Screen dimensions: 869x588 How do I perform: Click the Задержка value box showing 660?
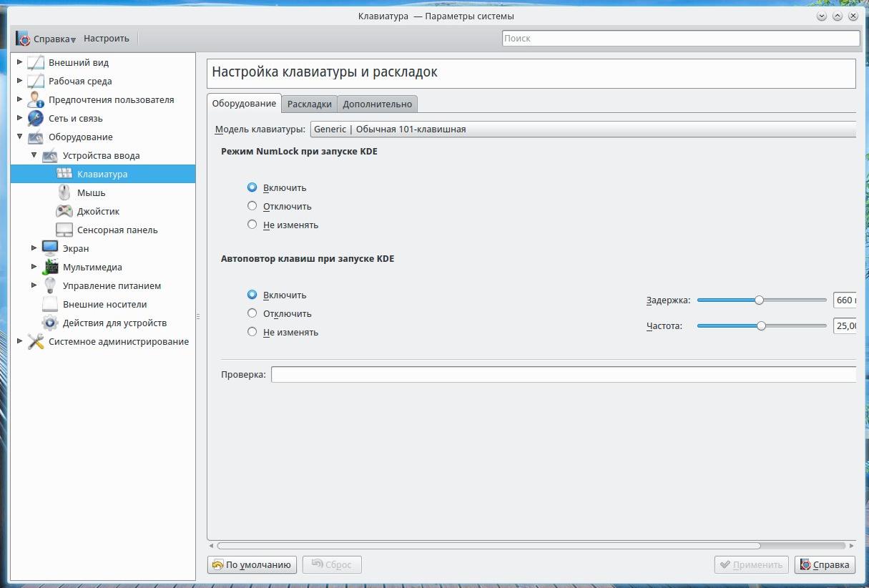tap(845, 300)
